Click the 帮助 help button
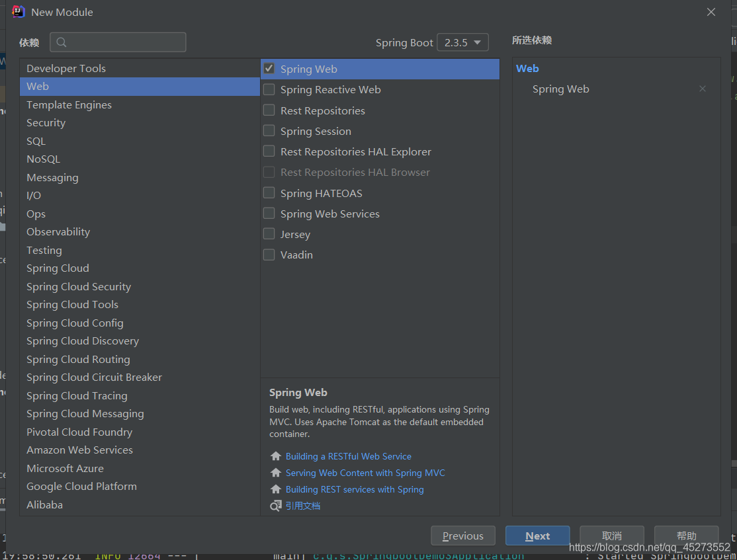 click(x=686, y=536)
